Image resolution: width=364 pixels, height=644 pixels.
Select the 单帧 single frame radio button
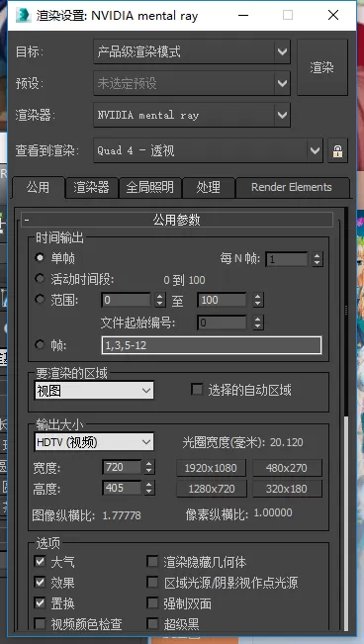tap(40, 258)
